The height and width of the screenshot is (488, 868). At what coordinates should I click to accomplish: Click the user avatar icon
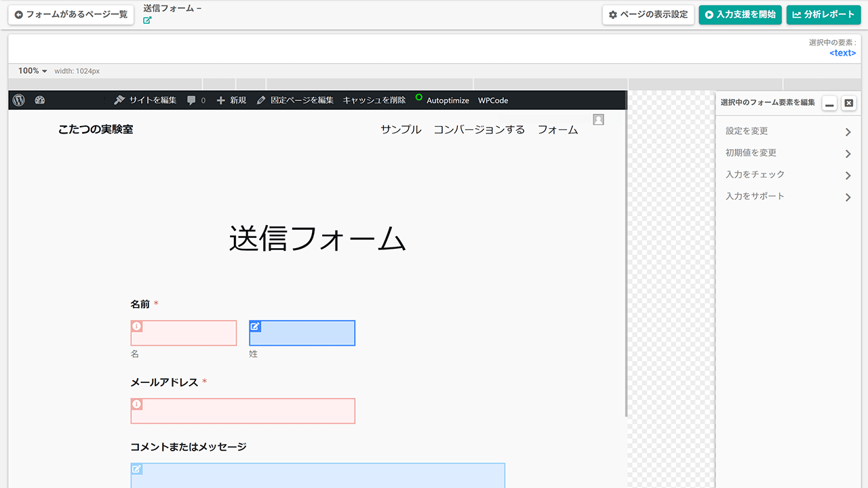point(598,119)
